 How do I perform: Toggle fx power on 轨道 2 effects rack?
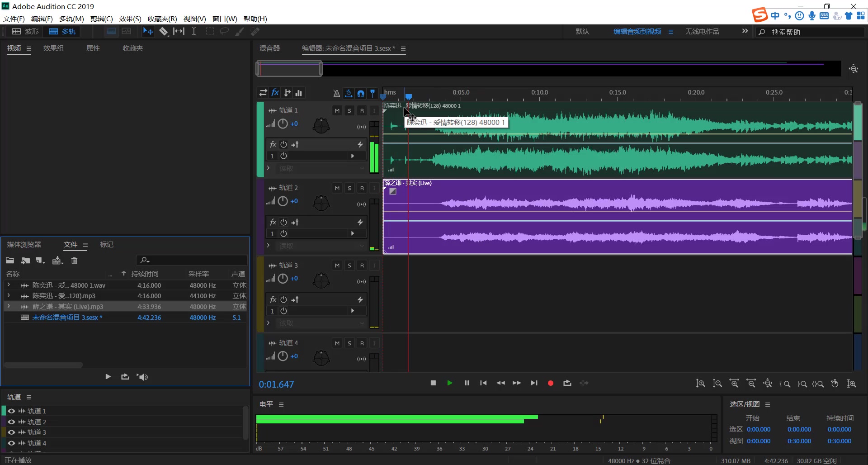click(283, 222)
